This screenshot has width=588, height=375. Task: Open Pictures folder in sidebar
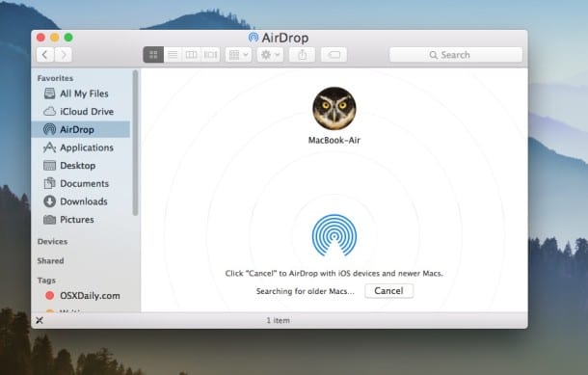tap(81, 220)
